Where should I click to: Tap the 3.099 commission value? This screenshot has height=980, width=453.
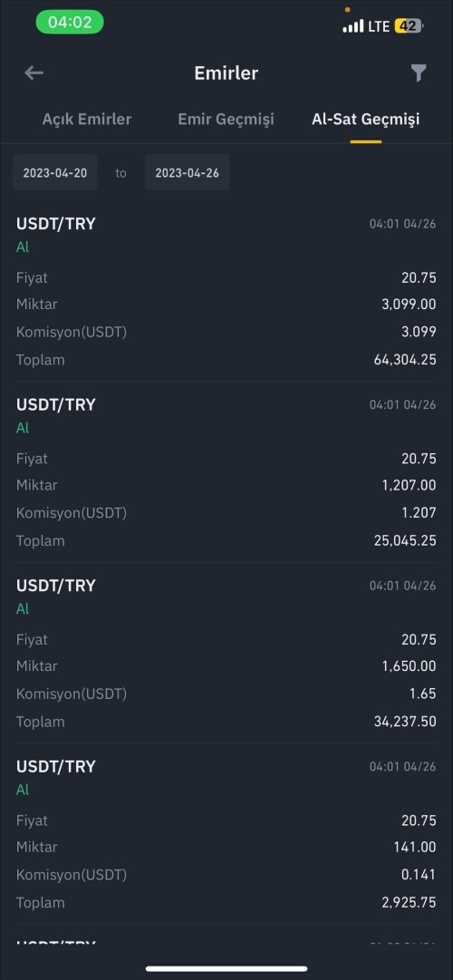[x=419, y=332]
